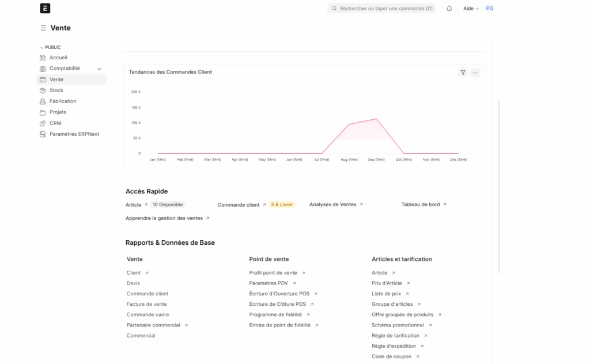
Task: Click the 3 À Livrer badge
Action: 281,204
